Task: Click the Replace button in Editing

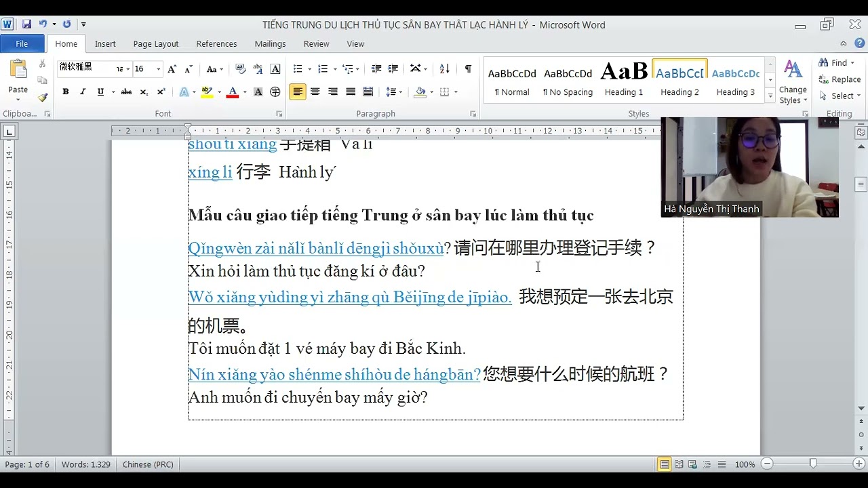Action: tap(840, 79)
